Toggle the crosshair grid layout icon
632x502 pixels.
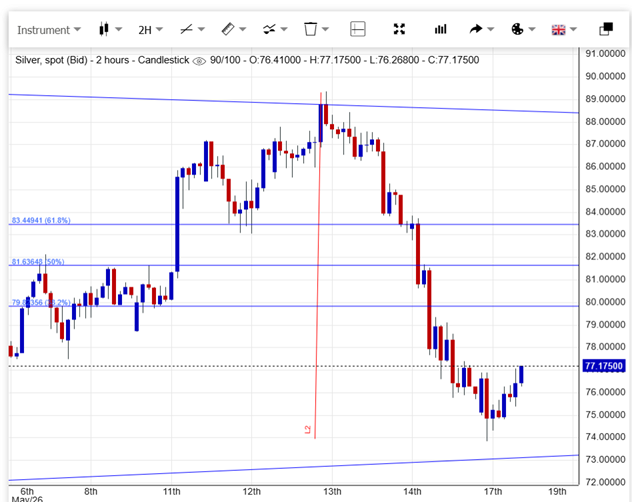pyautogui.click(x=358, y=29)
